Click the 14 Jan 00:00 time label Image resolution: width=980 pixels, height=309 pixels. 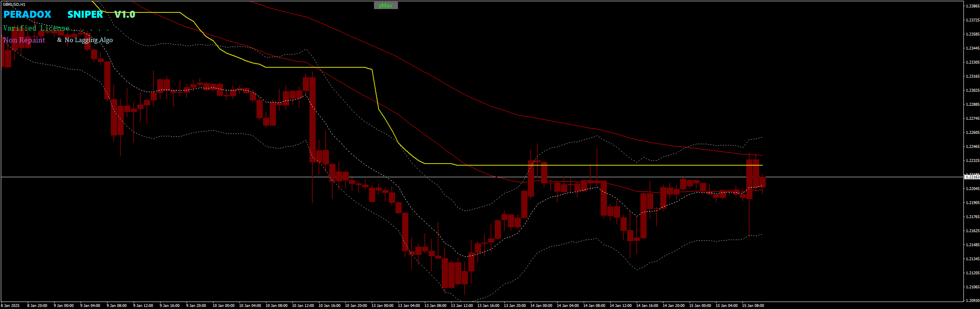pyautogui.click(x=542, y=306)
